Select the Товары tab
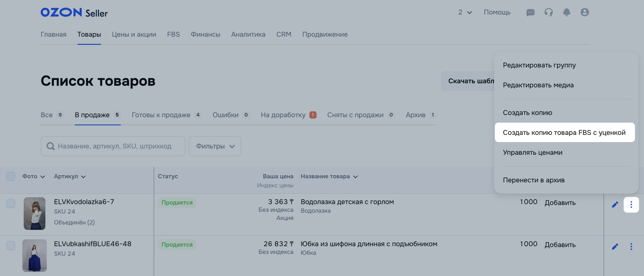 (89, 34)
